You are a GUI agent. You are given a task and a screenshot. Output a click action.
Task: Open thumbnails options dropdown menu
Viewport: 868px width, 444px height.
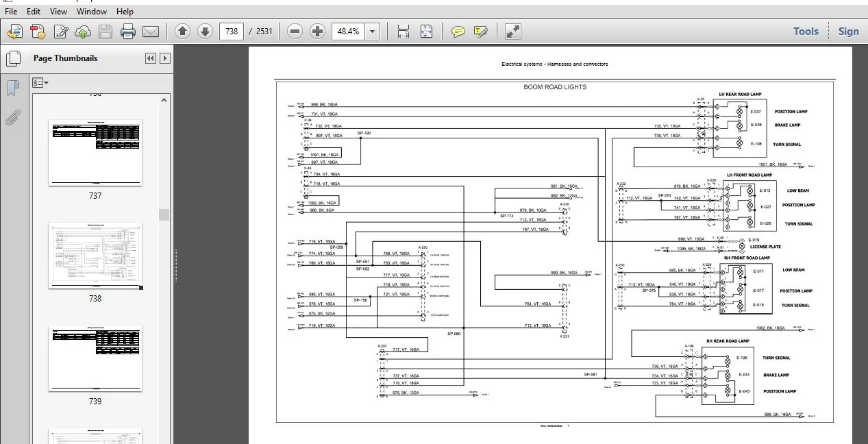(40, 83)
